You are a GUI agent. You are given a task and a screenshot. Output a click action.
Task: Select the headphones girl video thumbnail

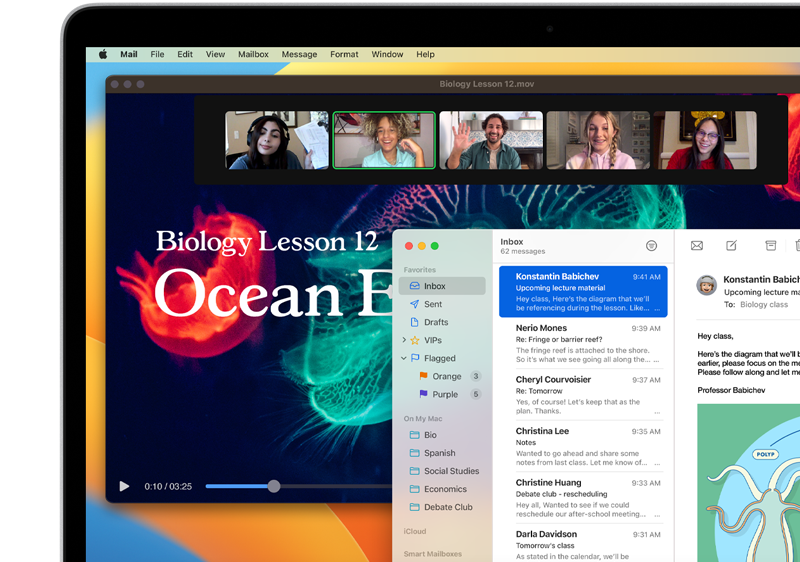pyautogui.click(x=277, y=140)
